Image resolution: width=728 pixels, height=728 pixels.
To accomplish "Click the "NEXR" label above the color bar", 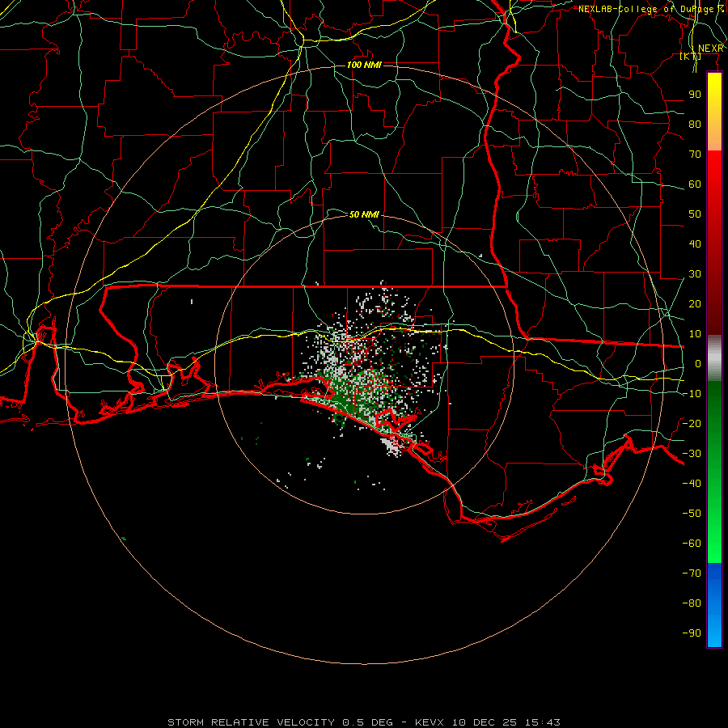I will (x=710, y=49).
